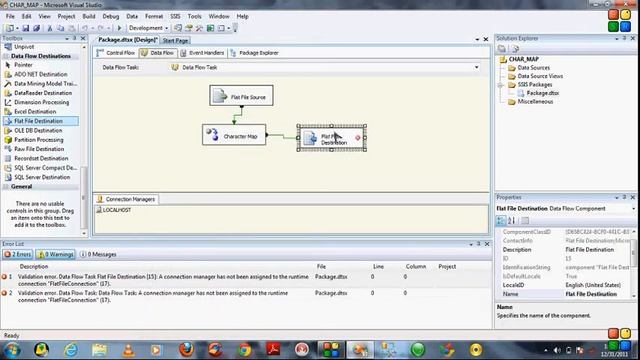Toggle the 0 Warnings filter
Image resolution: width=640 pixels, height=360 pixels.
[56, 254]
